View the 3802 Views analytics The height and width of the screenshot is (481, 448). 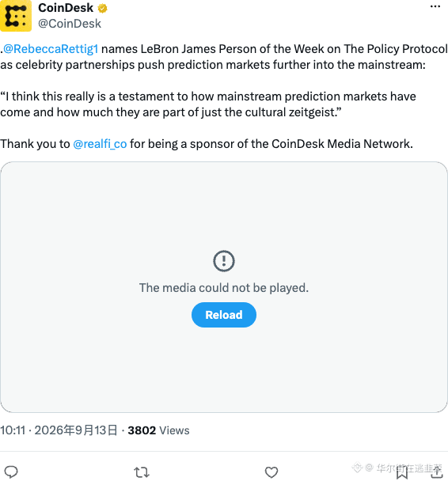pyautogui.click(x=158, y=430)
